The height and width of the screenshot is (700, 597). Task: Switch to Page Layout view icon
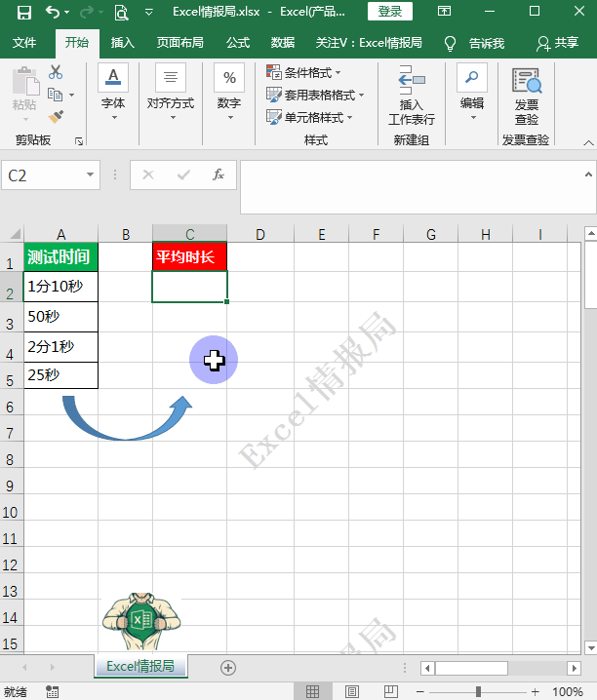click(352, 691)
